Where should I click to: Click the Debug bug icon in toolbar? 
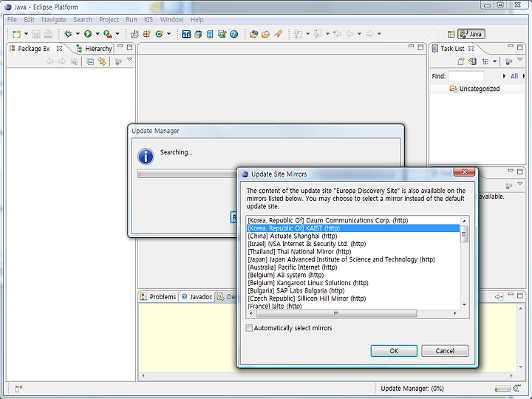pos(68,34)
